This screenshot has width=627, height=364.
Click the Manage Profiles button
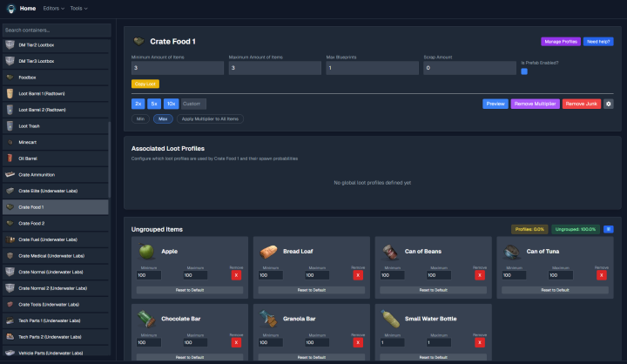561,42
